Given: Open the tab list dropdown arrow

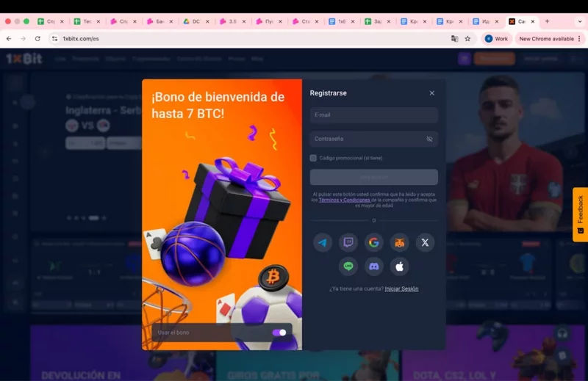Looking at the screenshot, I should pyautogui.click(x=579, y=21).
